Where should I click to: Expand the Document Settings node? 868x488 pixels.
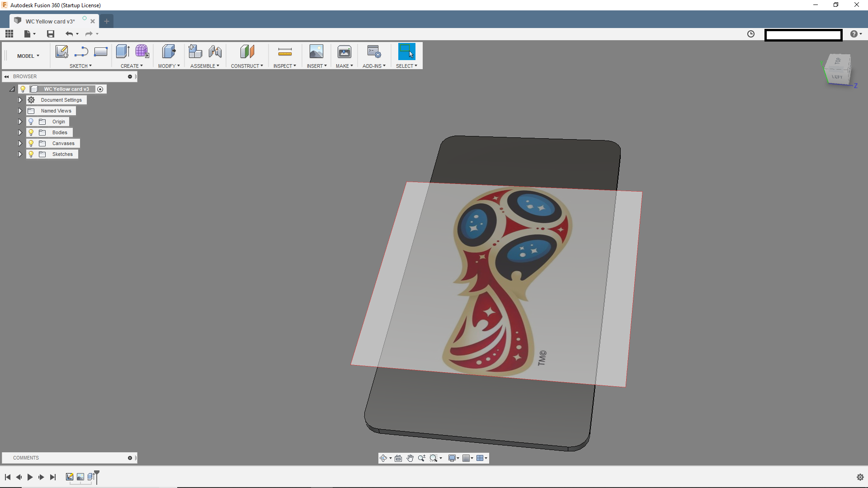click(20, 100)
